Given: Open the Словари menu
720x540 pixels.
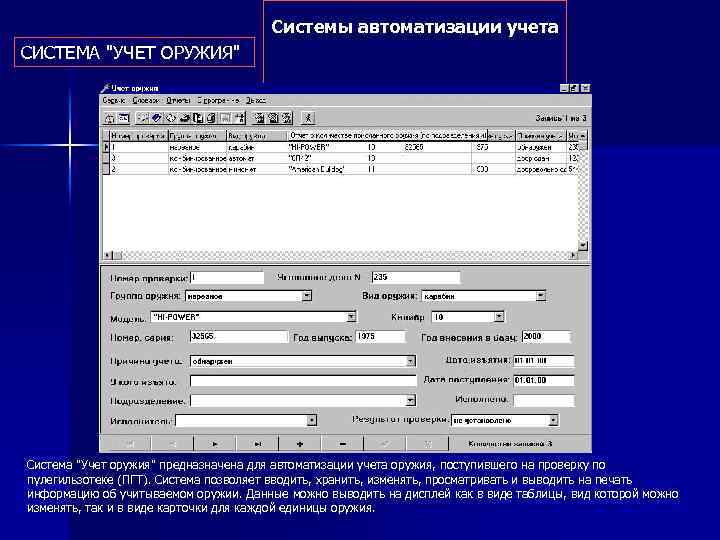Looking at the screenshot, I should [146, 101].
